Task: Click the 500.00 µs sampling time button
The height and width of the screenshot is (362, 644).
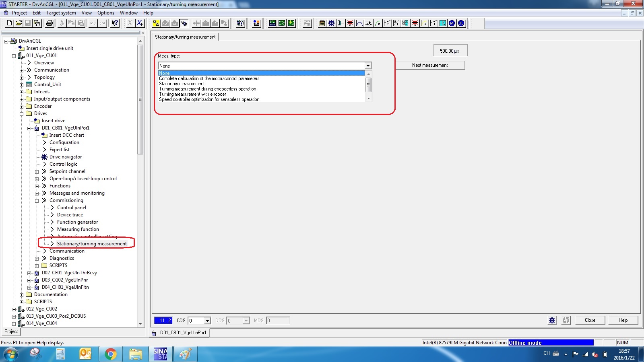Action: 450,51
